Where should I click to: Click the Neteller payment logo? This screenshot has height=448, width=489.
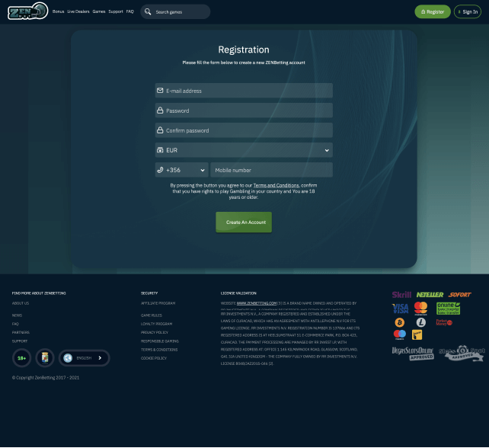point(430,295)
